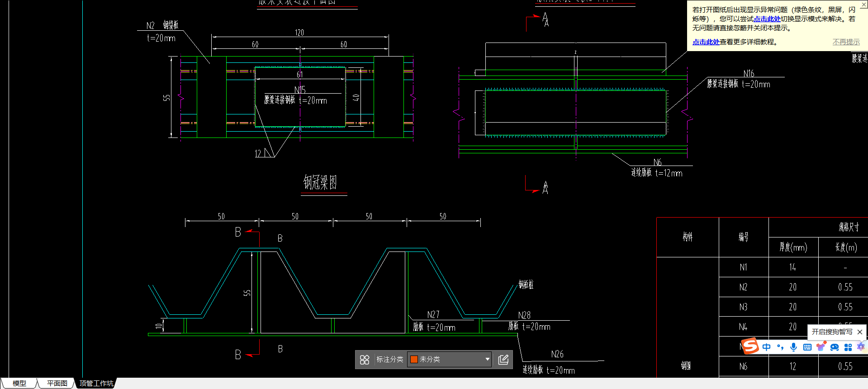Viewport: 868px width, 389px height.
Task: Open the 未分类 category dropdown
Action: (x=450, y=359)
